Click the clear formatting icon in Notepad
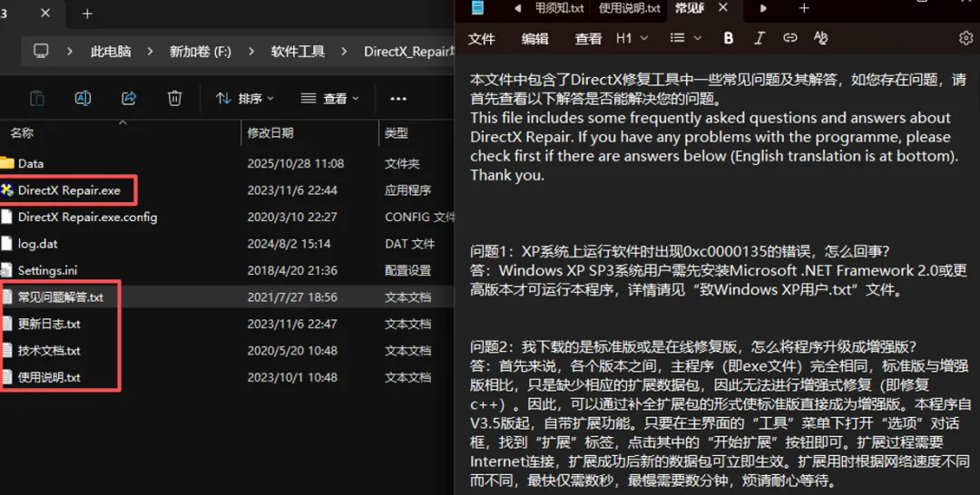Image resolution: width=980 pixels, height=495 pixels. click(x=820, y=38)
